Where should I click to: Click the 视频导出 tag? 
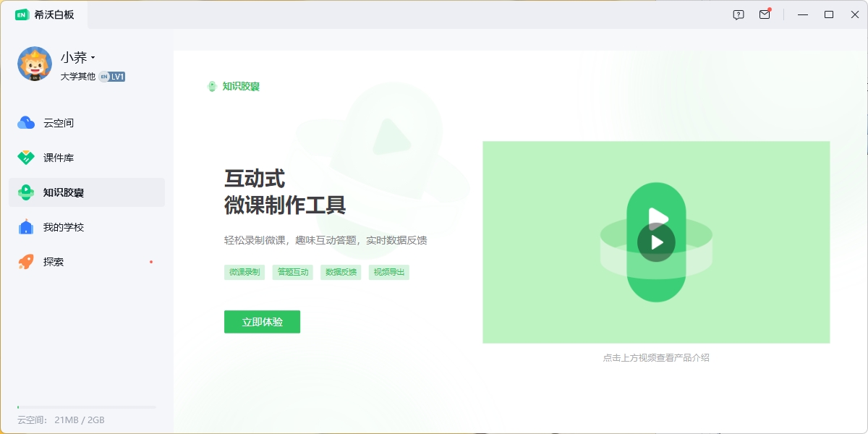(x=389, y=273)
